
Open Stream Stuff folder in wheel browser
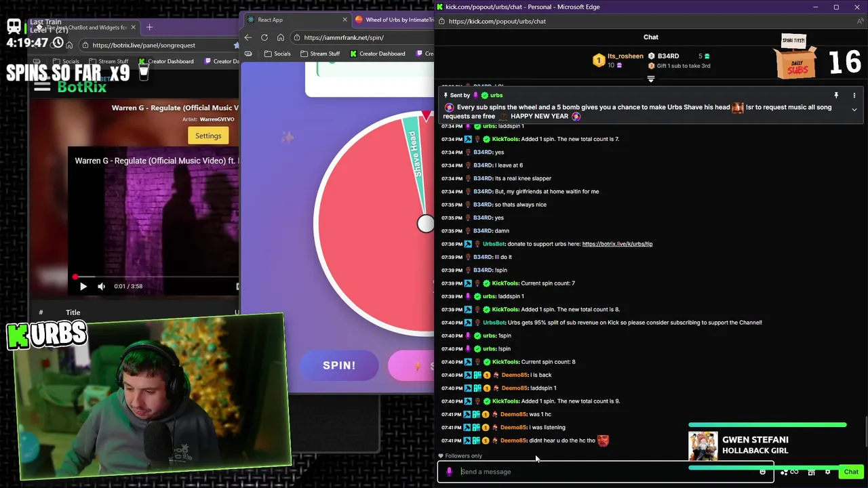click(x=319, y=54)
